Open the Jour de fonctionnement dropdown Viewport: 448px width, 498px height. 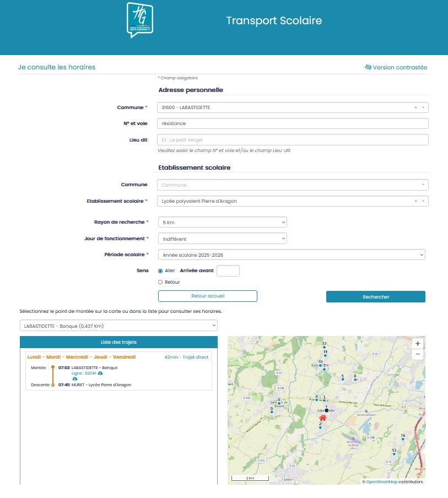coord(223,239)
